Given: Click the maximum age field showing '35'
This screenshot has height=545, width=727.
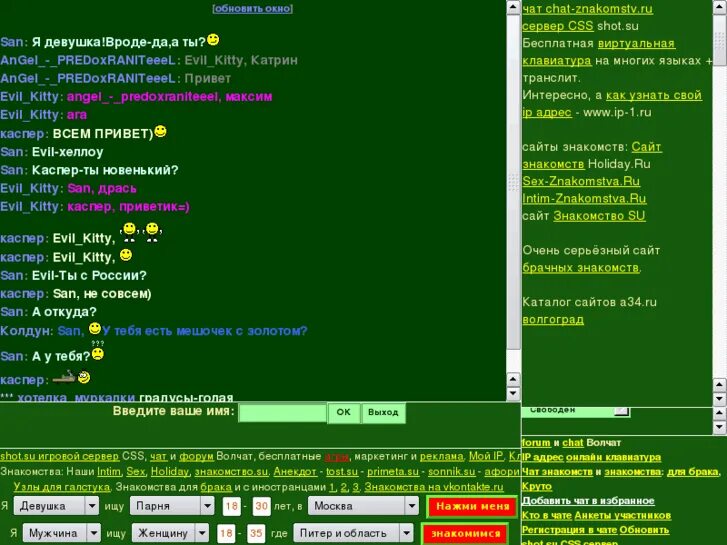Looking at the screenshot, I should pyautogui.click(x=256, y=533).
